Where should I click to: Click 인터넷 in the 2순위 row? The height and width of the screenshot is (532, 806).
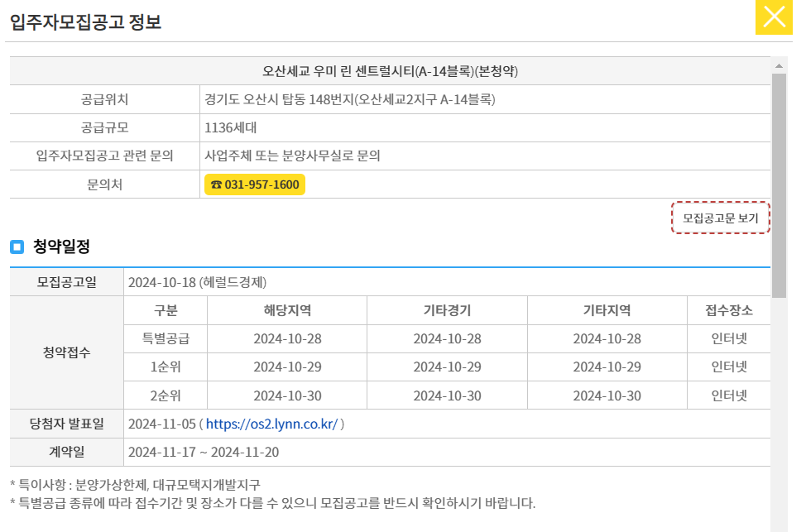729,395
